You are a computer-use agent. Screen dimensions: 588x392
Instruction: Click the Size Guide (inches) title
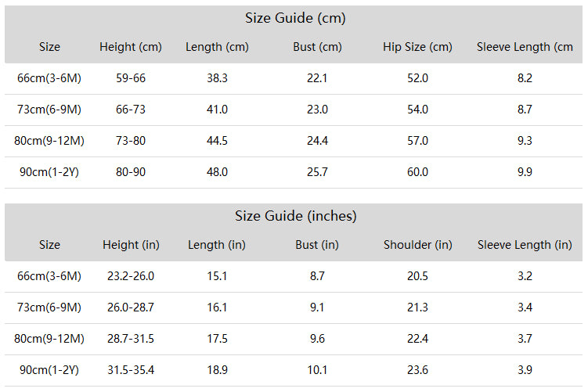coord(295,216)
